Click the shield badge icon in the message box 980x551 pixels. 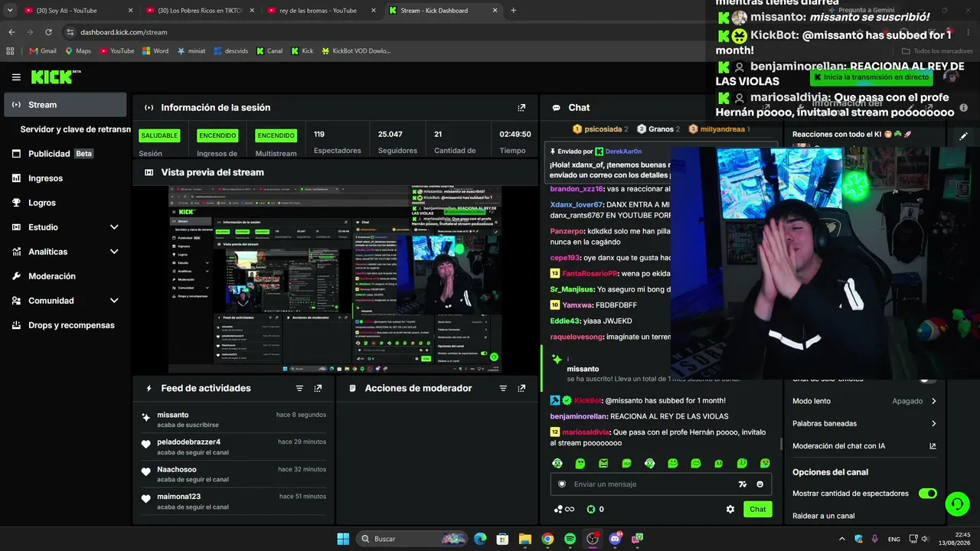(562, 484)
